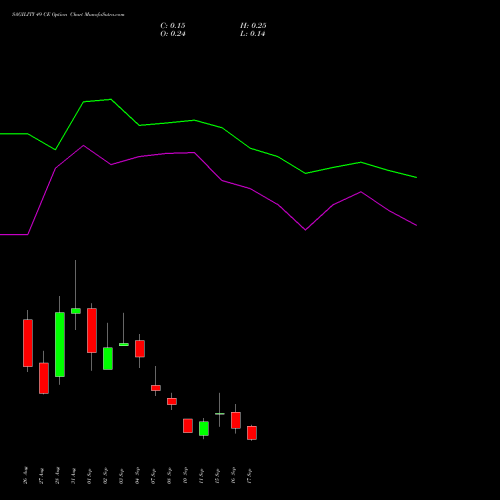The width and height of the screenshot is (500, 500).
Task: Click the 02 Sep date label
Action: click(106, 475)
